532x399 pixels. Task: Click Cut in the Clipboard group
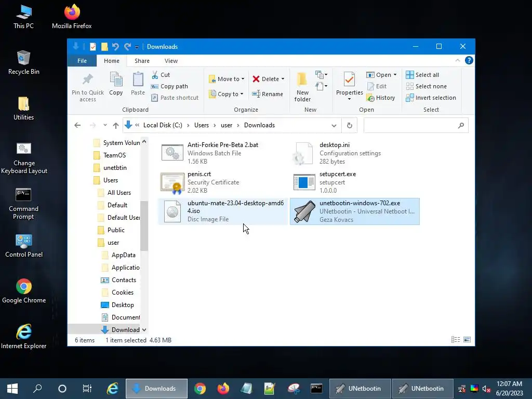coord(161,75)
